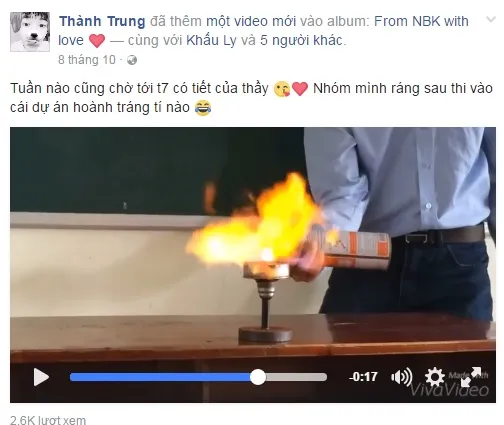Mute the video with the speaker icon
The image size is (504, 425).
point(401,377)
